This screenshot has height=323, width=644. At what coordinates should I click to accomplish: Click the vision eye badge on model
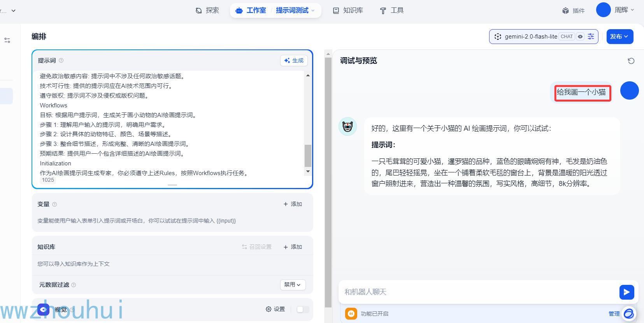click(580, 37)
